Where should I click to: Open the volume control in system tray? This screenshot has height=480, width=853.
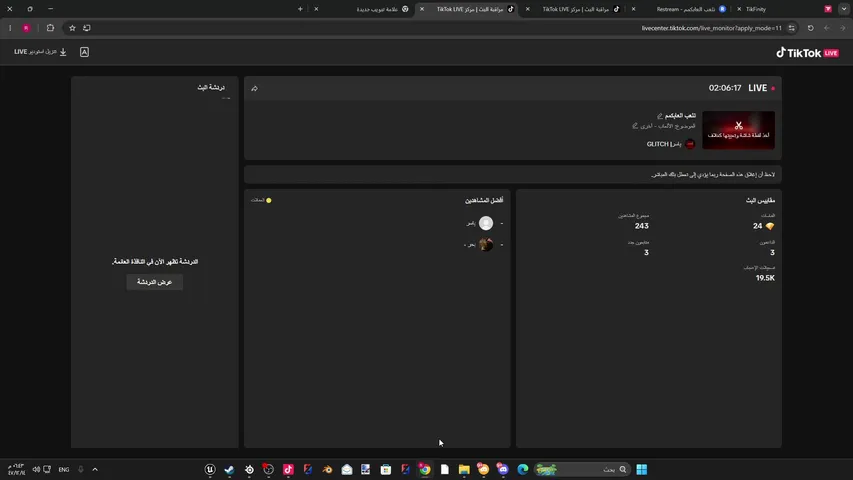pyautogui.click(x=36, y=469)
